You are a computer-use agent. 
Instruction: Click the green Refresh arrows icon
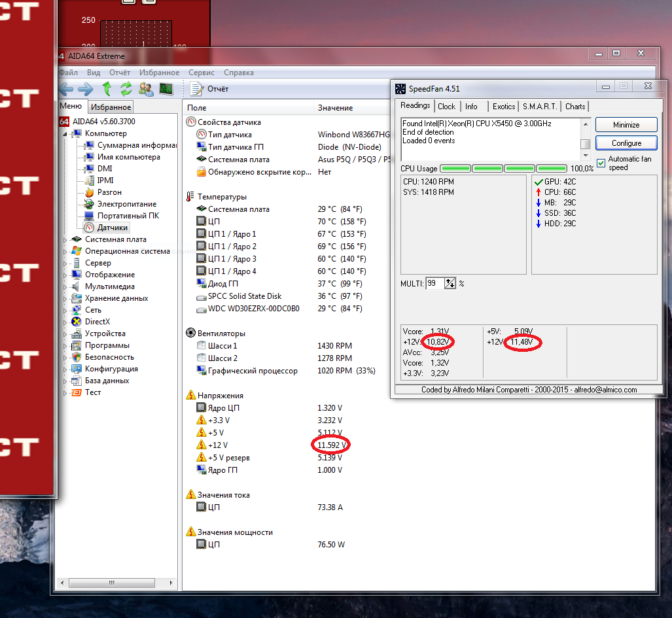coord(126,89)
